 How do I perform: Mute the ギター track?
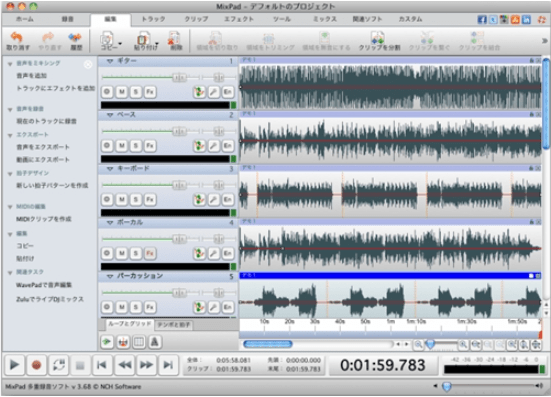[122, 92]
